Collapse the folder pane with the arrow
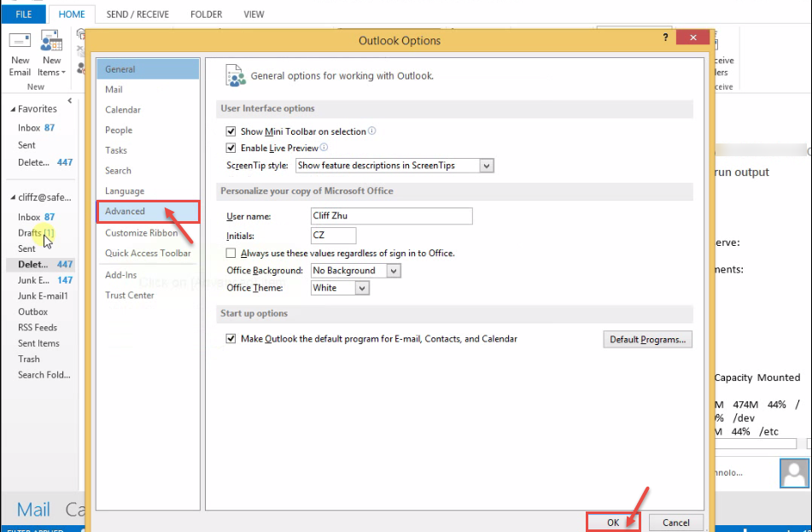Image resolution: width=812 pixels, height=532 pixels. pos(69,101)
